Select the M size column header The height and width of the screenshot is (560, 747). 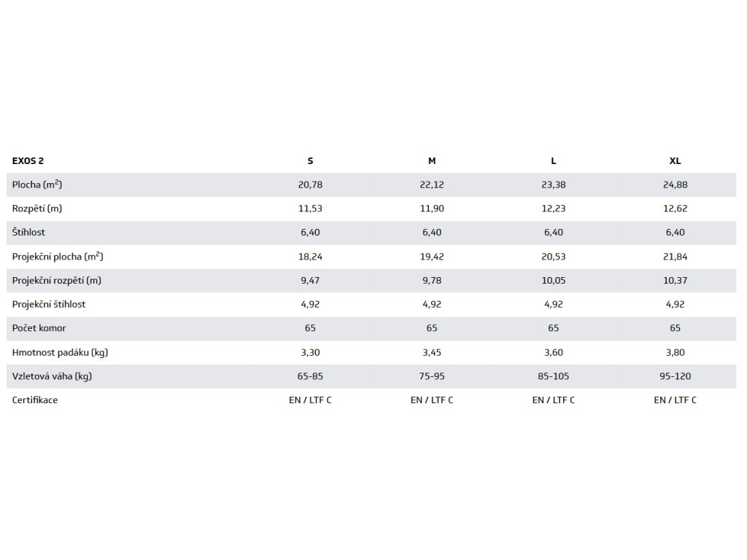pyautogui.click(x=432, y=161)
